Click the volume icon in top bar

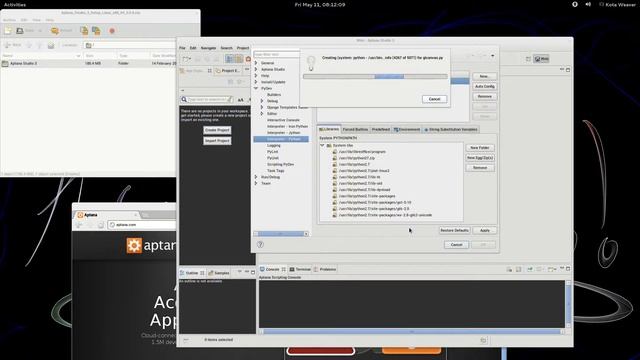[x=588, y=4]
